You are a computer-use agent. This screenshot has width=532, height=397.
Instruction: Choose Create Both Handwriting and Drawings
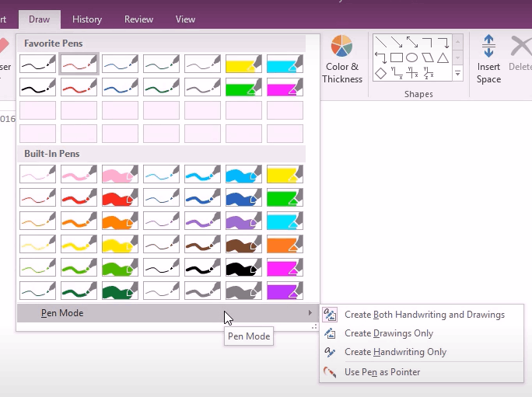pyautogui.click(x=422, y=315)
